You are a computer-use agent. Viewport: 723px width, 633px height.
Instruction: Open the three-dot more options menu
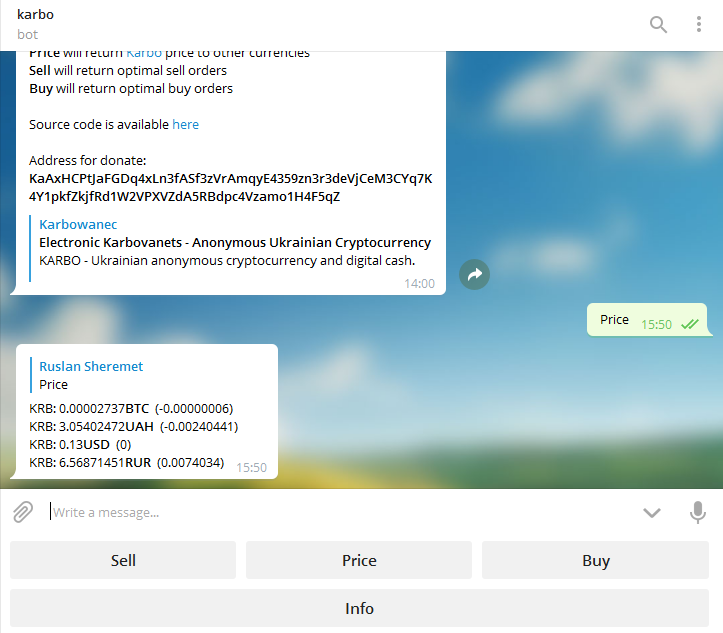[699, 24]
